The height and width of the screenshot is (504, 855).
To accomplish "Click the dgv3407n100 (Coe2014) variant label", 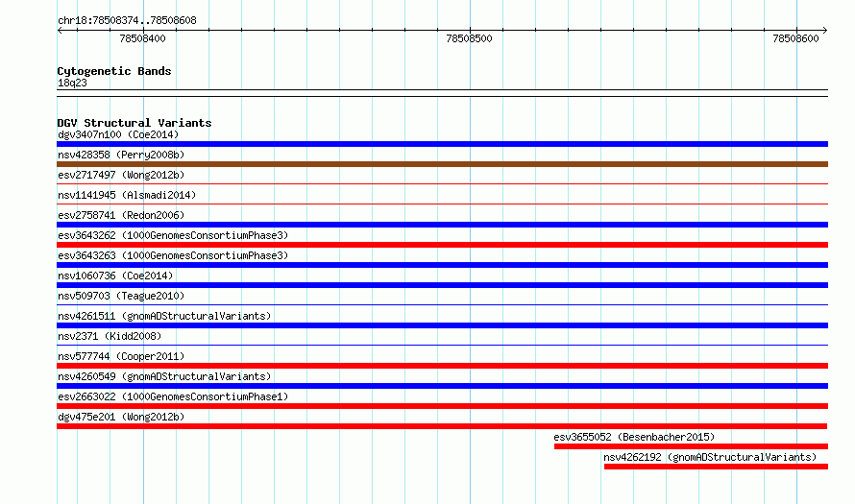I will (118, 134).
